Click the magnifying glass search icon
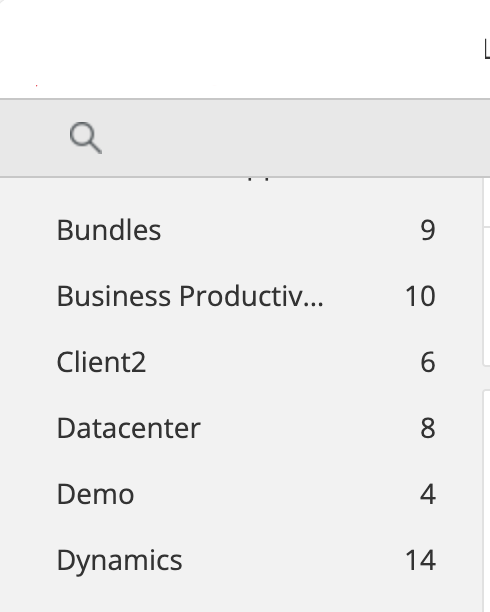490x612 pixels. (x=86, y=138)
